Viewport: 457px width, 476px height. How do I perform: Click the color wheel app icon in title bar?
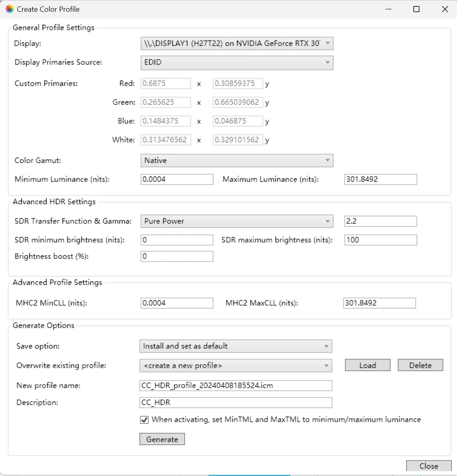point(9,9)
